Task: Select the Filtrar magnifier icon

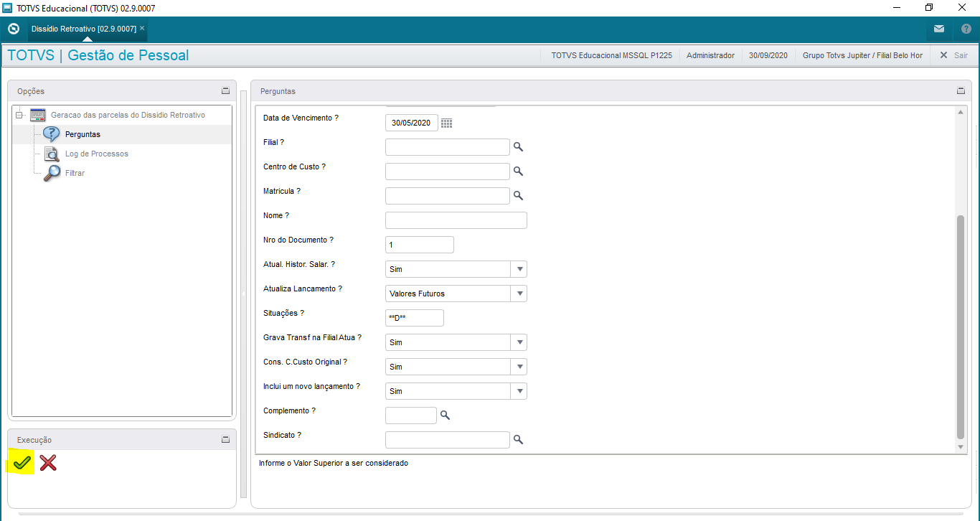Action: [52, 173]
